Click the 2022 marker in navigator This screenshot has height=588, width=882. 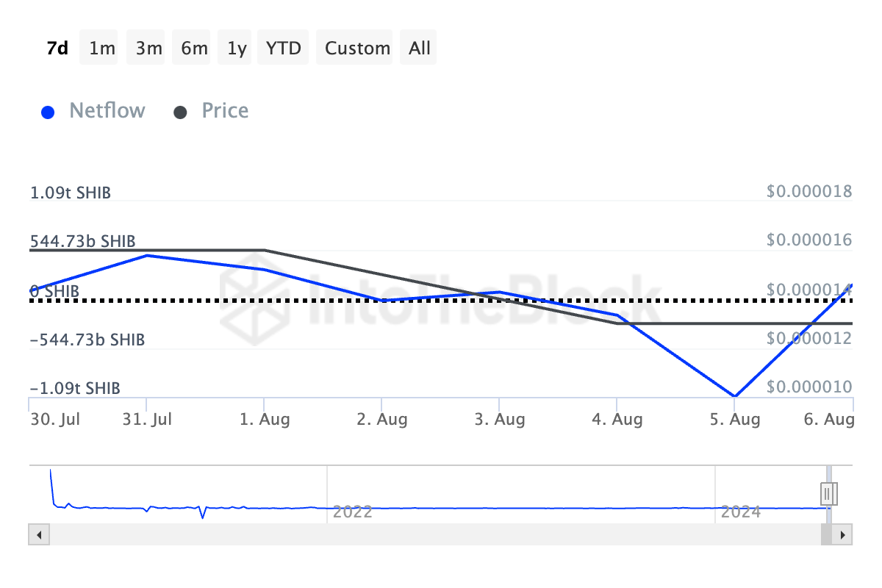click(352, 512)
